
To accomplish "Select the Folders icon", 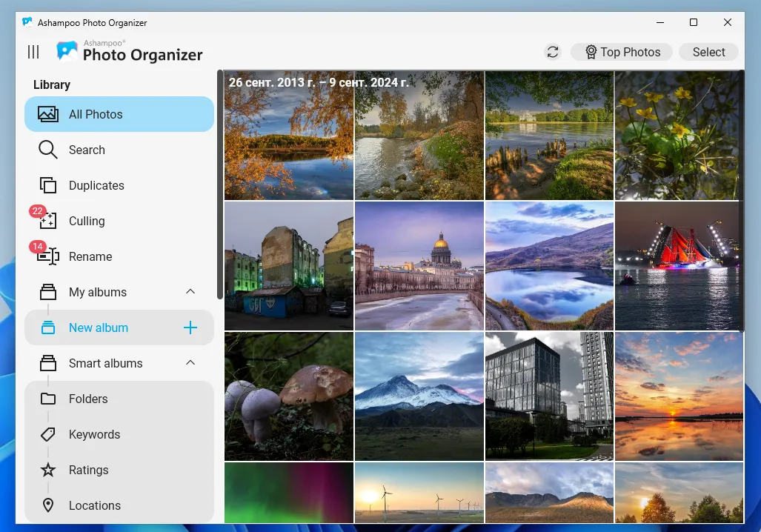I will pyautogui.click(x=47, y=399).
